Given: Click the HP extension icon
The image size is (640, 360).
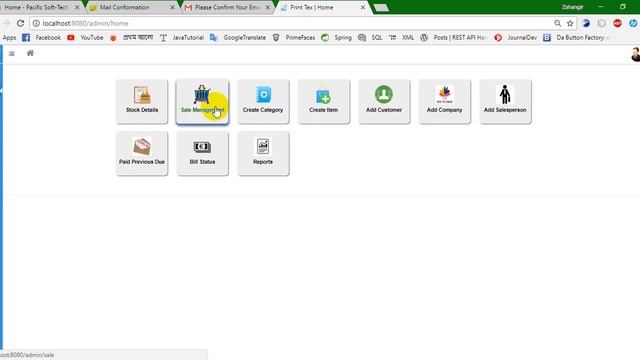Looking at the screenshot, I should pos(633,23).
